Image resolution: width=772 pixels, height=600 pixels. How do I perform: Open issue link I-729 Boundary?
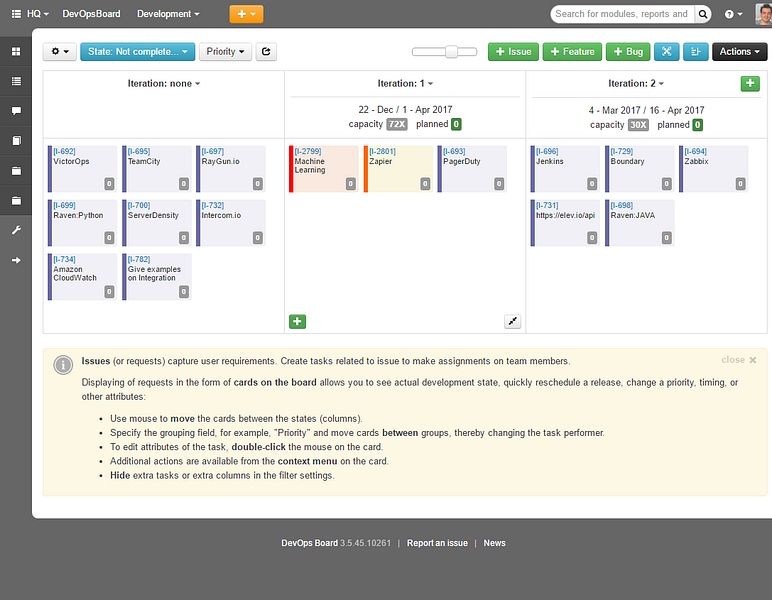pos(622,151)
